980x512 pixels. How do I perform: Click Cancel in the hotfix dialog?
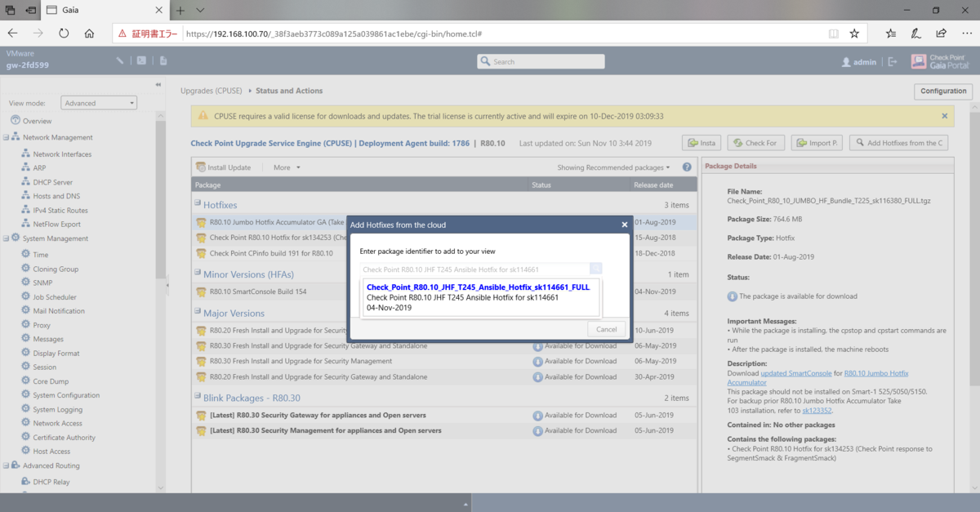tap(607, 329)
